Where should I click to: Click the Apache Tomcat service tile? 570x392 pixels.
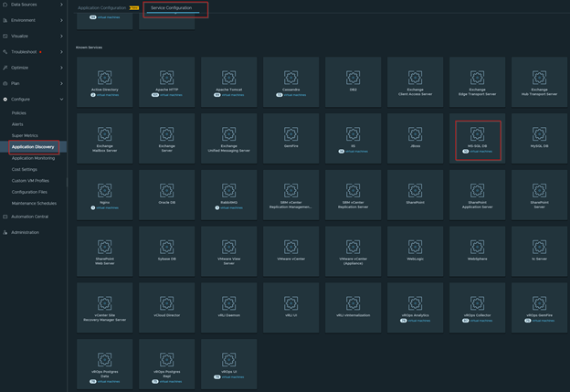pyautogui.click(x=228, y=83)
